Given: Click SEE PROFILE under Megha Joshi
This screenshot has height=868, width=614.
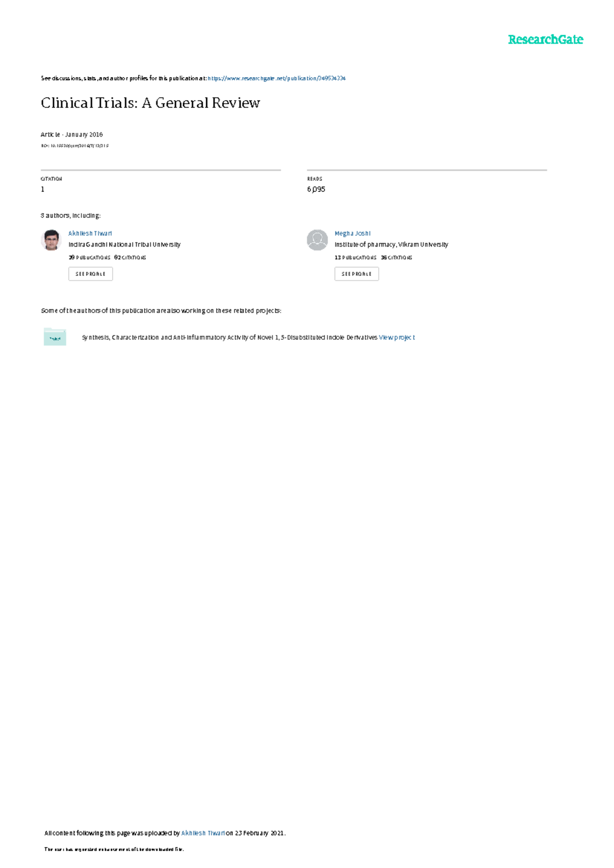Looking at the screenshot, I should (x=357, y=274).
